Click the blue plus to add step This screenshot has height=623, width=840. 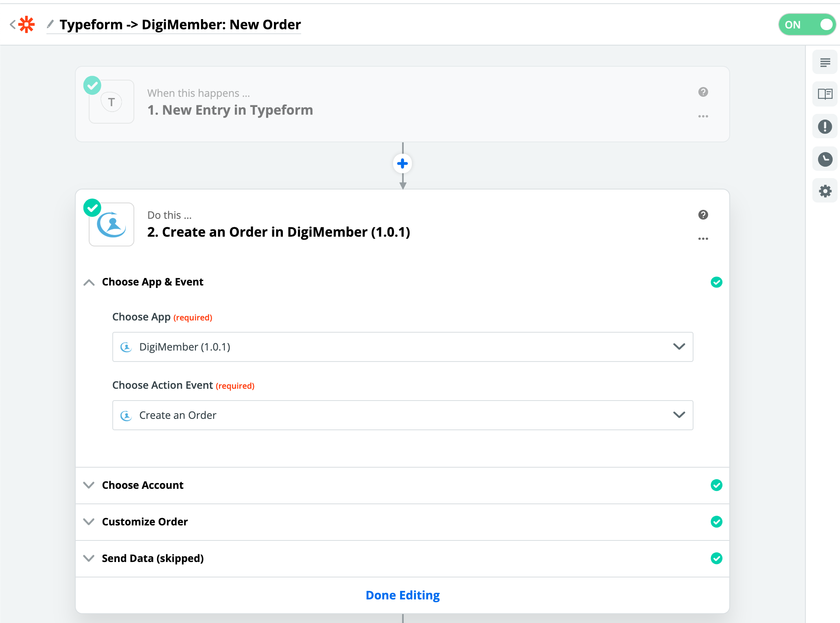tap(402, 163)
